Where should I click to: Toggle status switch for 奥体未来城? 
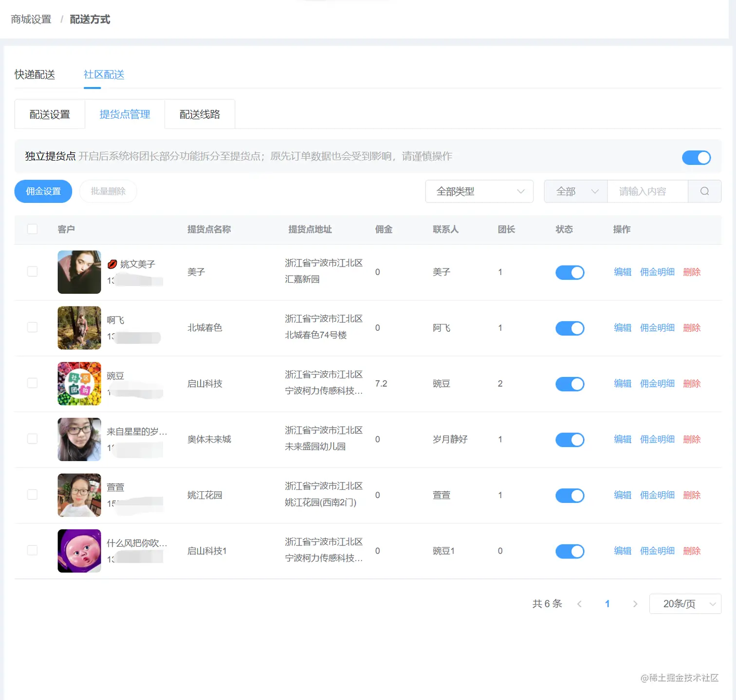tap(570, 440)
